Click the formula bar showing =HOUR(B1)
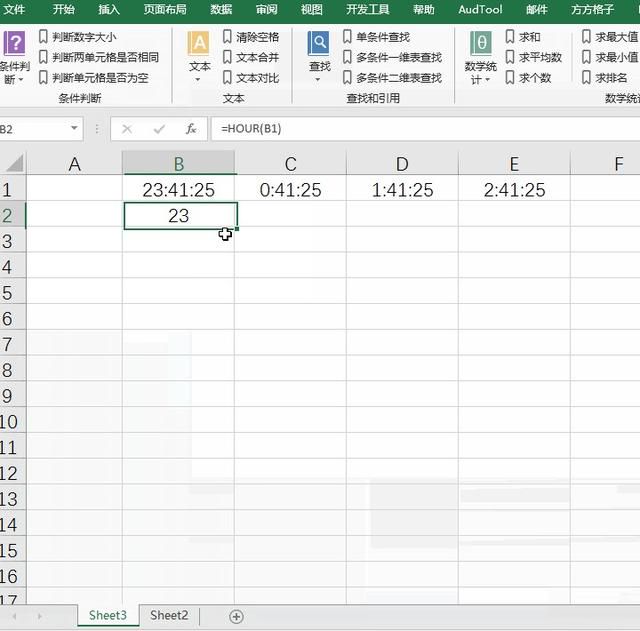The height and width of the screenshot is (631, 640). point(425,129)
